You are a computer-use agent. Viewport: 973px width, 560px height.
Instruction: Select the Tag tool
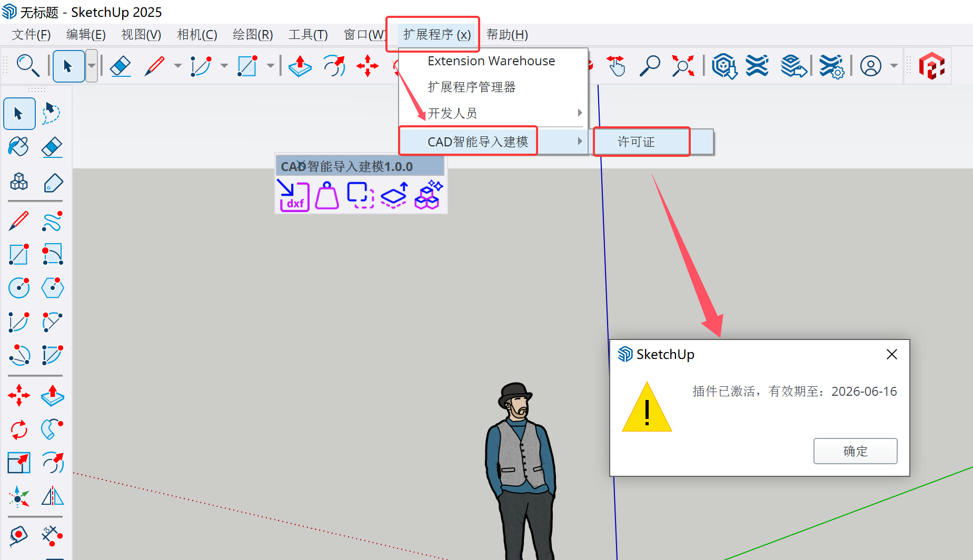53,183
